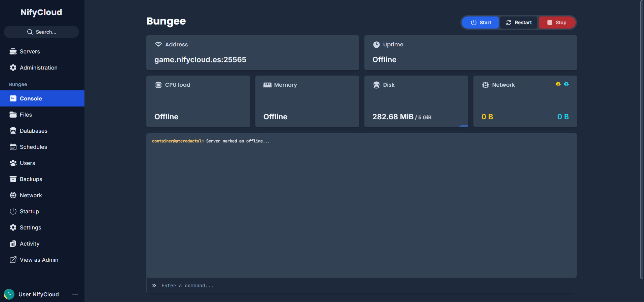Click the Startup power icon
This screenshot has height=302, width=644.
13,211
